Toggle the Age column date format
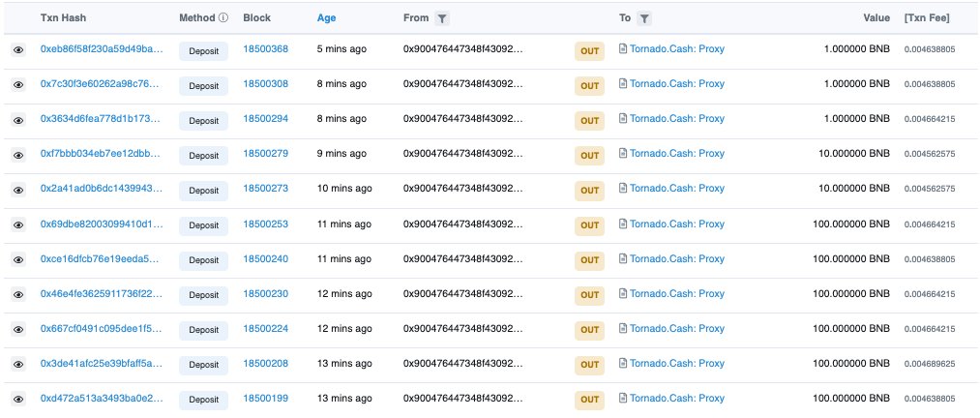This screenshot has height=418, width=980. (326, 18)
